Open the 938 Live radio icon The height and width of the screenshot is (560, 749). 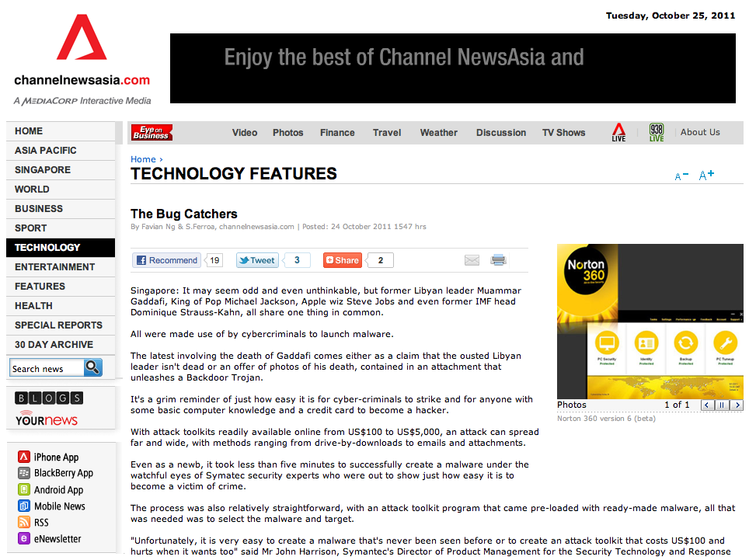(657, 132)
